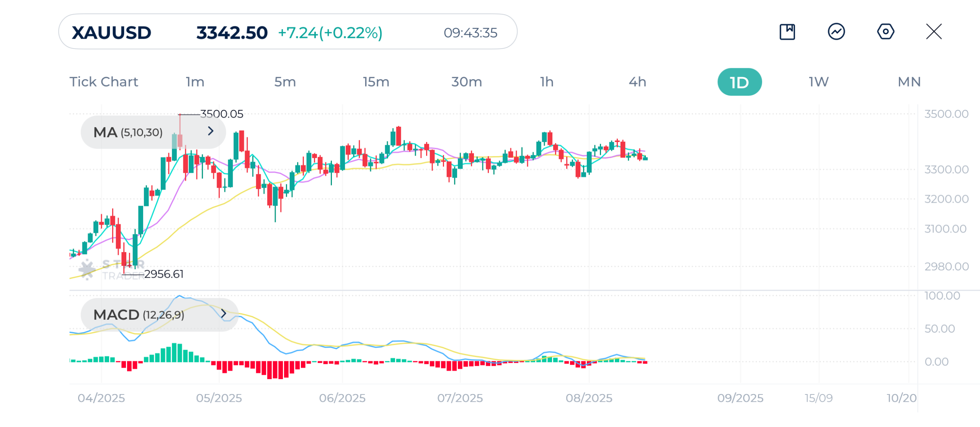
Task: Open the chart indicators icon
Action: coord(836,32)
